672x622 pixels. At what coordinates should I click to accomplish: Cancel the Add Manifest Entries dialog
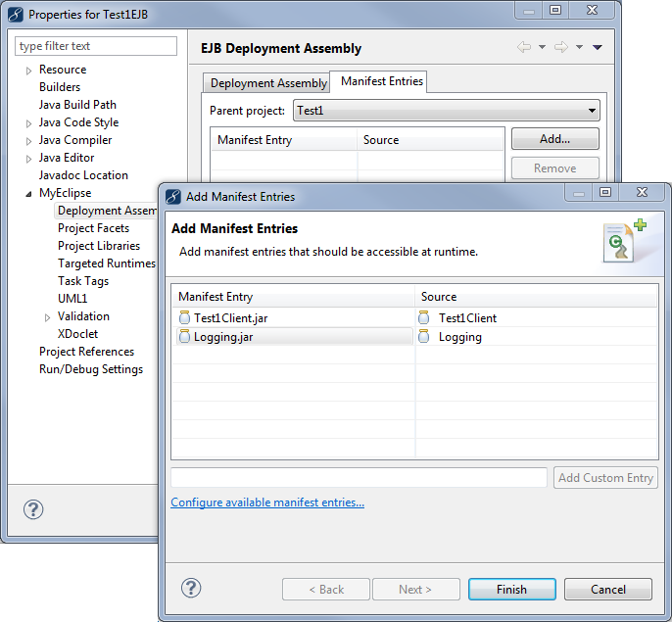[607, 590]
